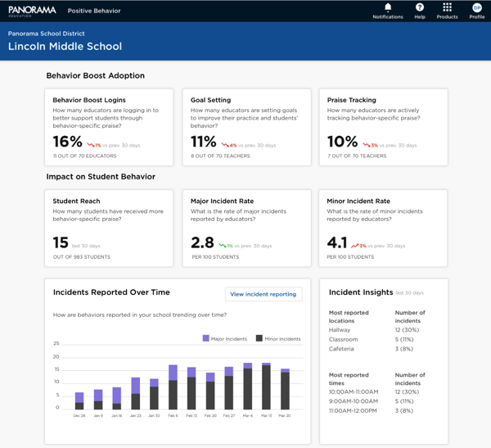Open the Minor Incident Rate card
Screen dimensions: 491x448
[383, 229]
